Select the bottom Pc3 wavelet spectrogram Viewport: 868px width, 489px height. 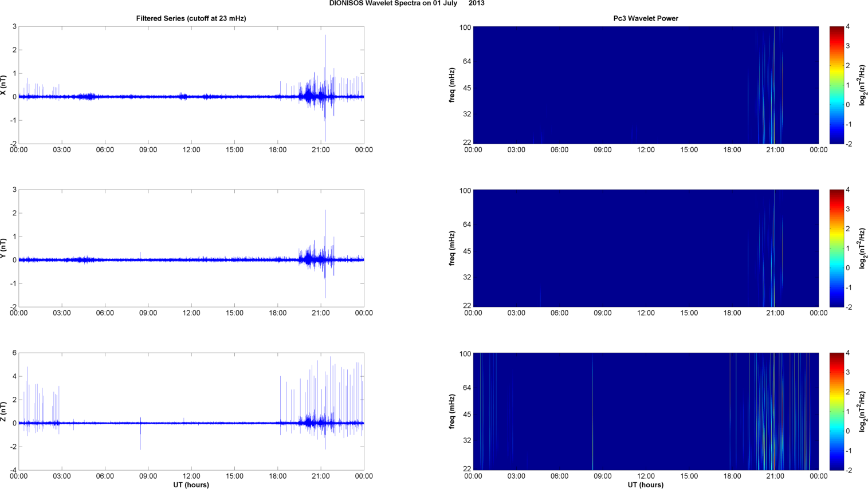[646, 412]
